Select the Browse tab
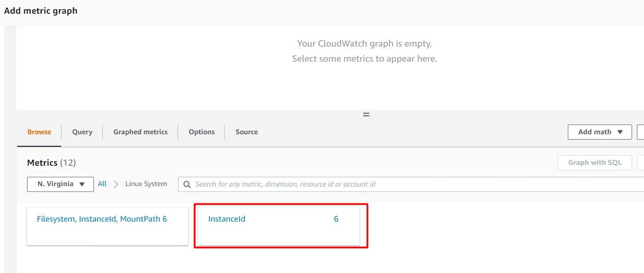Image resolution: width=644 pixels, height=273 pixels. click(39, 132)
